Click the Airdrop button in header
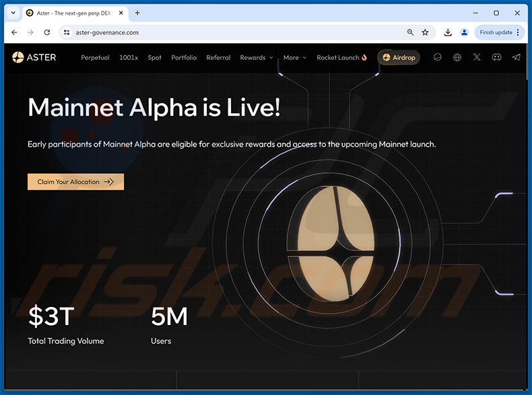532x395 pixels. (x=399, y=57)
